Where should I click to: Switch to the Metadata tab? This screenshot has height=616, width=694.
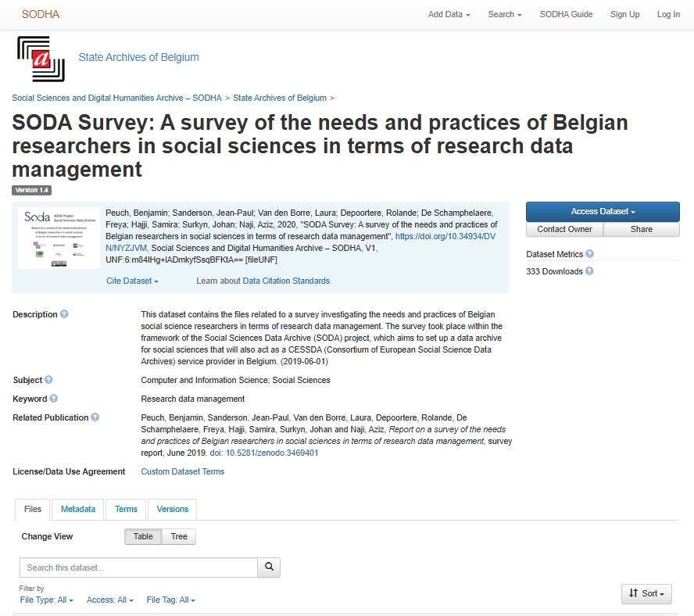78,510
